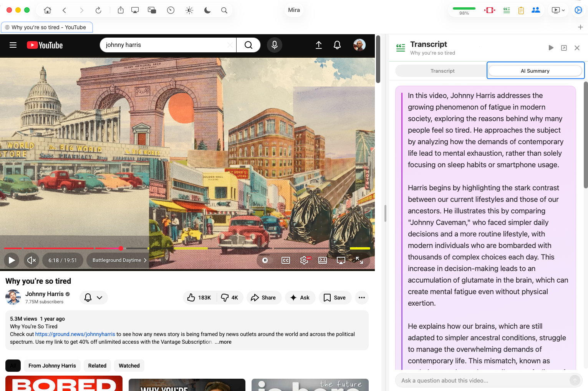
Task: Open browser settings gear icon
Action: click(578, 10)
